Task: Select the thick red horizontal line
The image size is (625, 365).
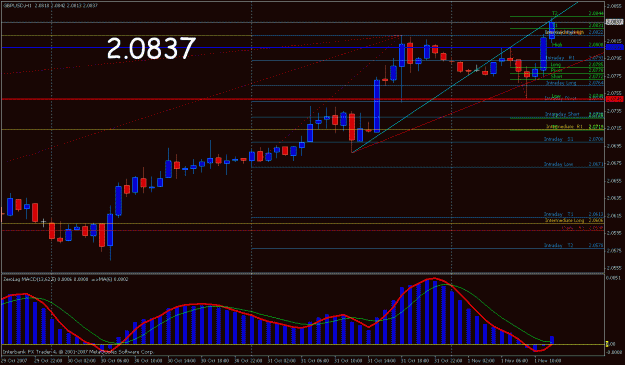Action: click(x=303, y=99)
